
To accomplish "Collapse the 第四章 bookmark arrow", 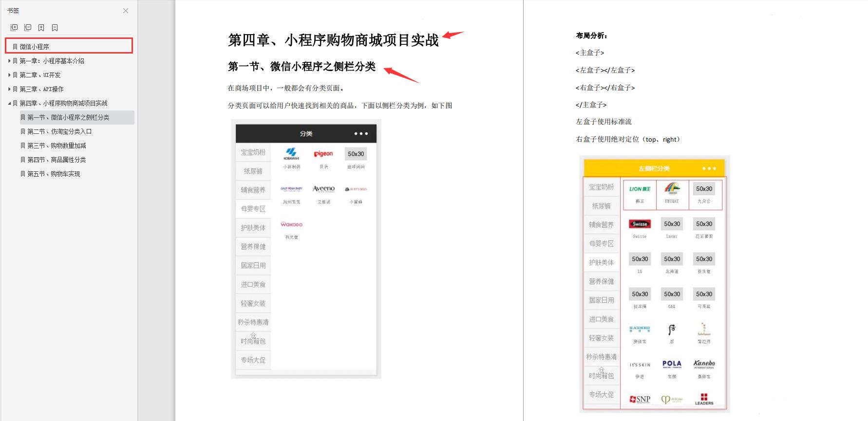I will [x=9, y=103].
